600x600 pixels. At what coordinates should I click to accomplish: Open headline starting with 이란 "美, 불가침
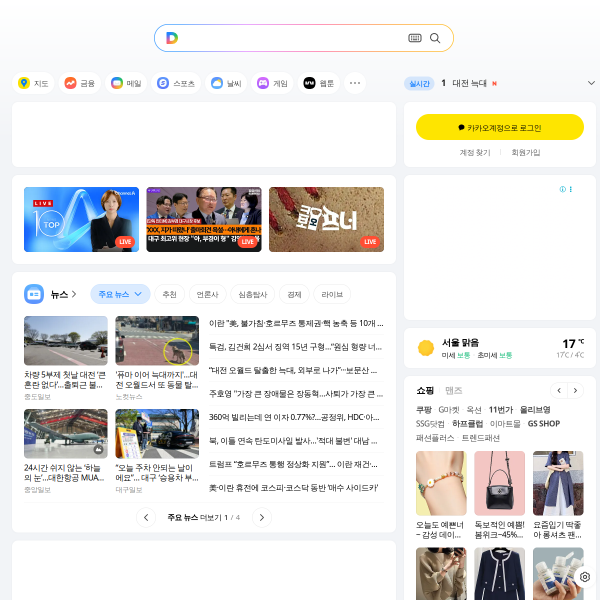pyautogui.click(x=296, y=323)
